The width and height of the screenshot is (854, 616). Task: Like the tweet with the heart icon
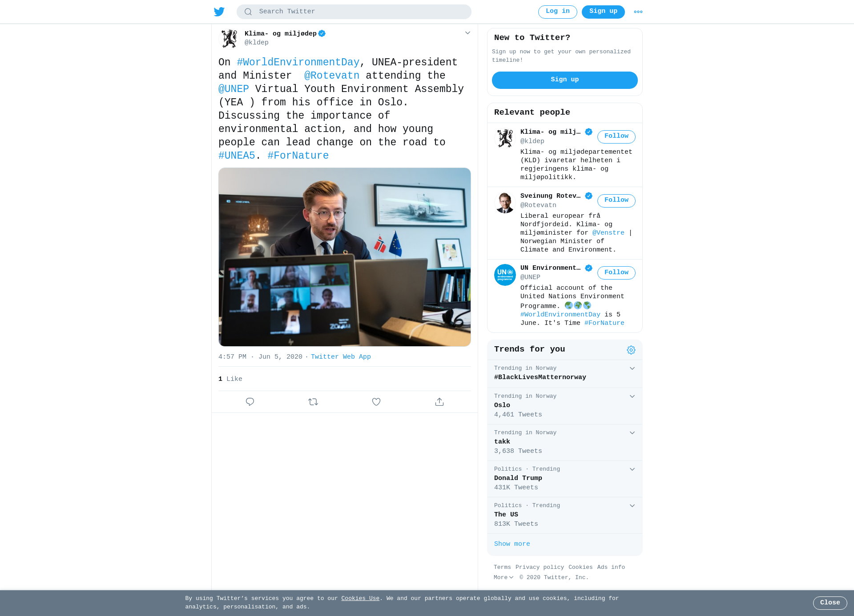tap(376, 402)
